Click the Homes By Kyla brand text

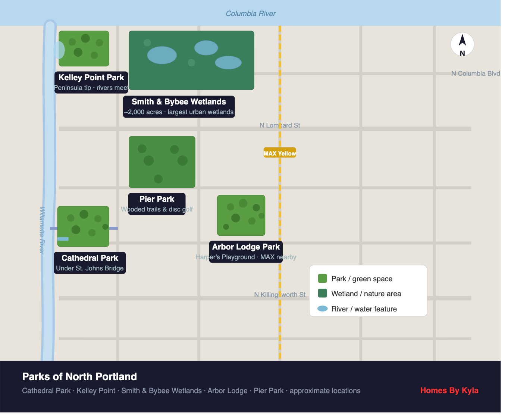[449, 391]
